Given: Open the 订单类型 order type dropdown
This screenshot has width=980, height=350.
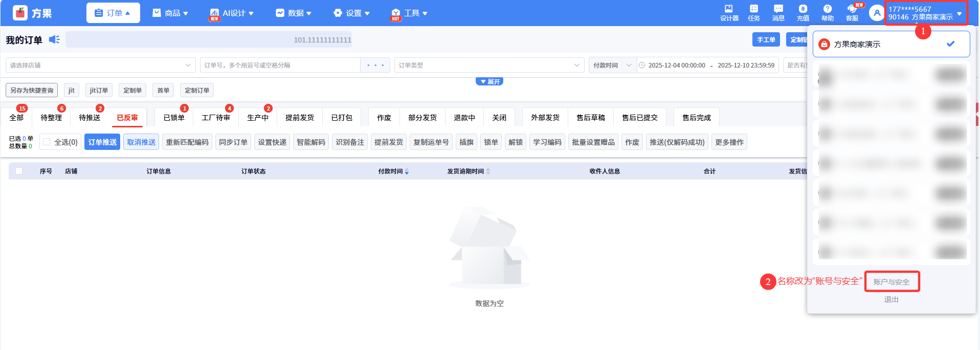Looking at the screenshot, I should pyautogui.click(x=488, y=65).
